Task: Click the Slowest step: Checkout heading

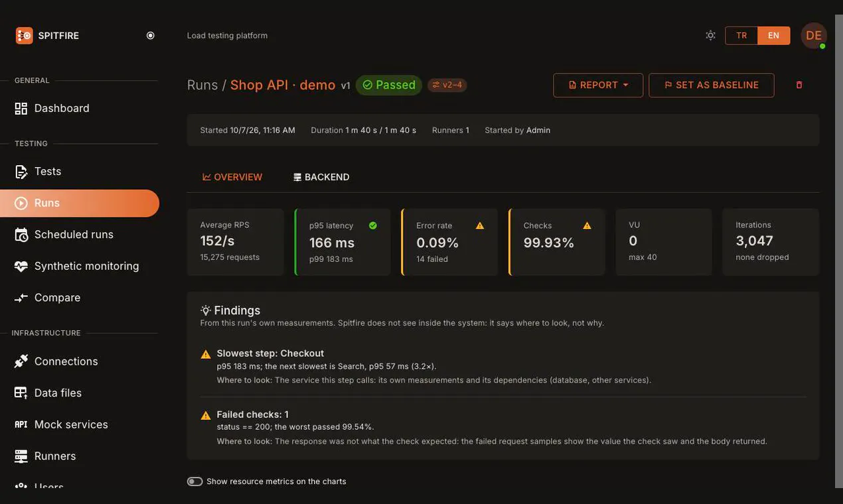Action: point(270,353)
